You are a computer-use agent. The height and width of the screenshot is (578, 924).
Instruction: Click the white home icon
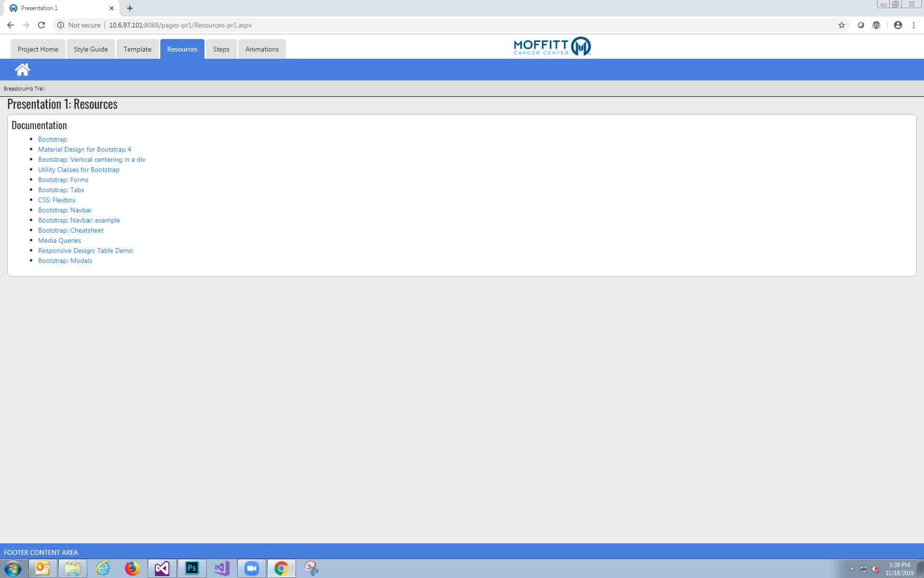point(22,70)
